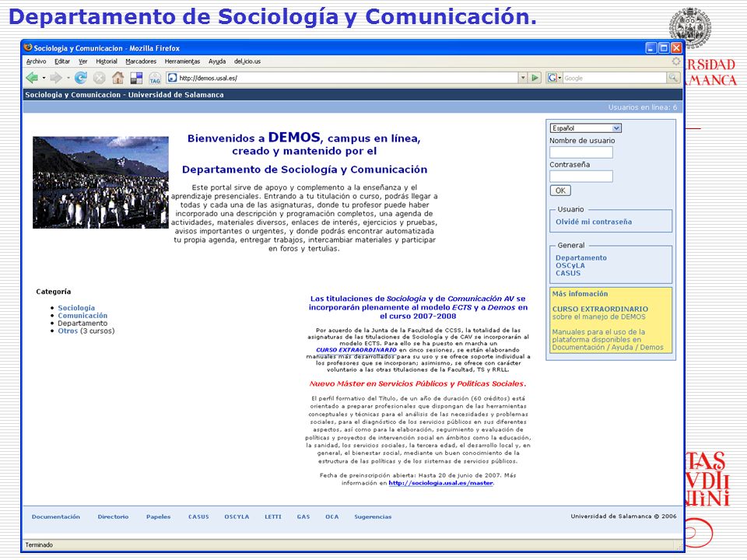Screen dimensions: 747x560
Task: Click the 'Universidad de Salamanca © 2006' footer text
Action: [623, 516]
